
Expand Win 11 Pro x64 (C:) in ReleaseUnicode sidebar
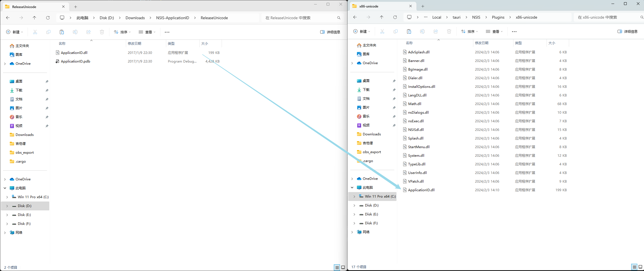[7, 197]
